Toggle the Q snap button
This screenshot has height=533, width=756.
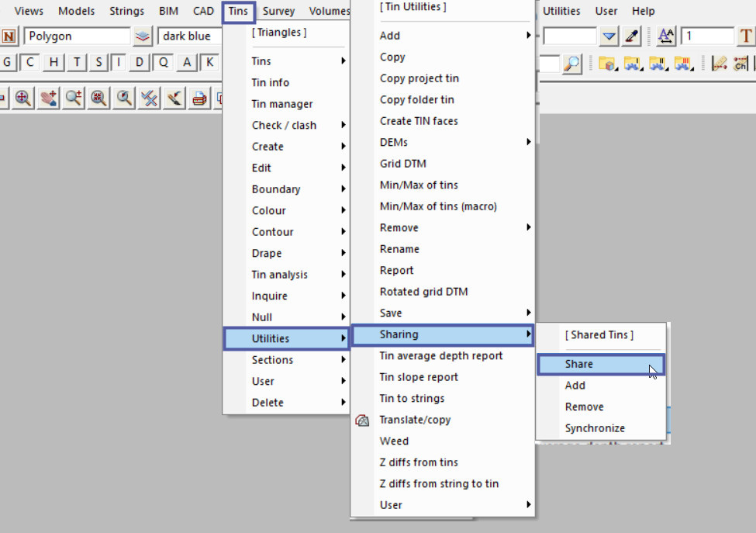(164, 63)
